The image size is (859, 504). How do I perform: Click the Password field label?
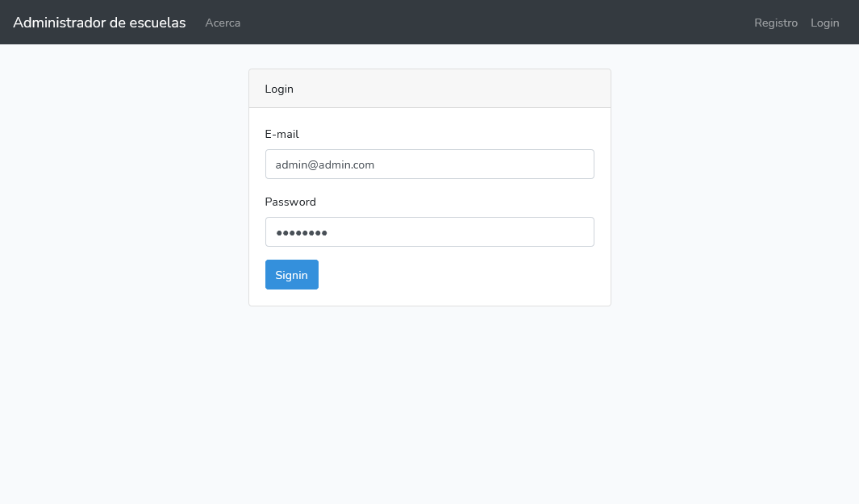pyautogui.click(x=290, y=202)
